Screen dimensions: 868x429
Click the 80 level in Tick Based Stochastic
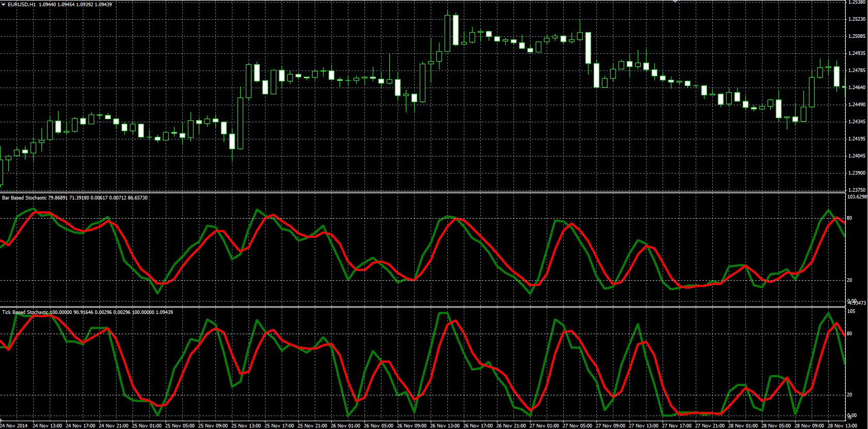point(849,334)
